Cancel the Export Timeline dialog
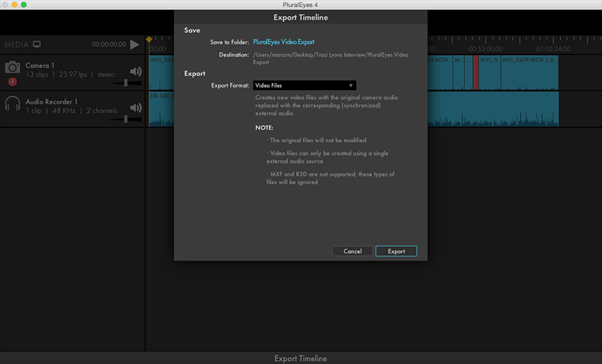The width and height of the screenshot is (602, 364). [353, 251]
